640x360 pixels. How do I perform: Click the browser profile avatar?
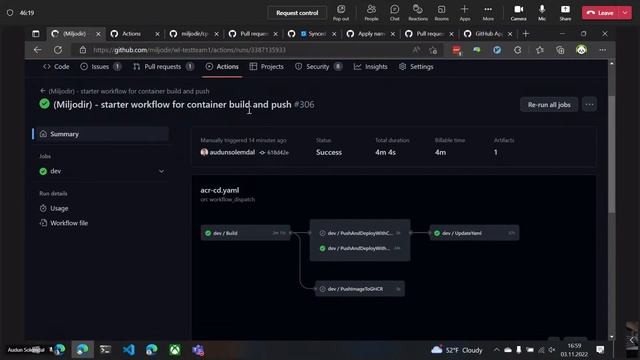pos(581,50)
